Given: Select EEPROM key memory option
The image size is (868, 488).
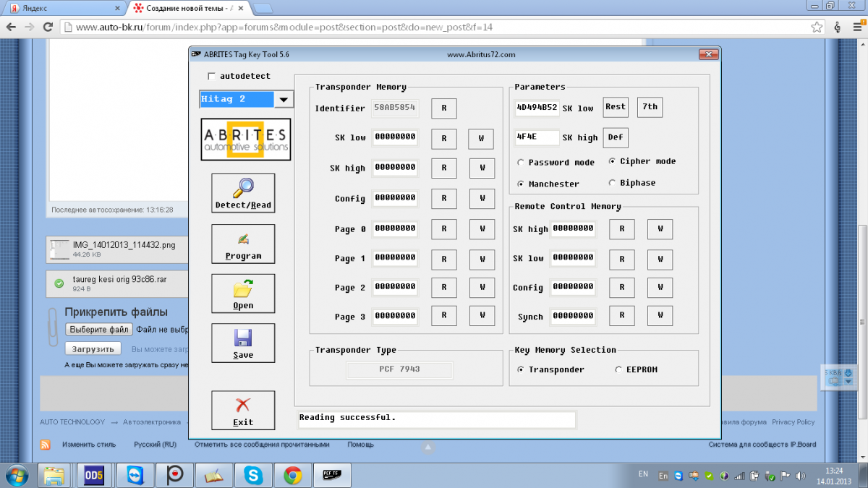Looking at the screenshot, I should [x=618, y=369].
